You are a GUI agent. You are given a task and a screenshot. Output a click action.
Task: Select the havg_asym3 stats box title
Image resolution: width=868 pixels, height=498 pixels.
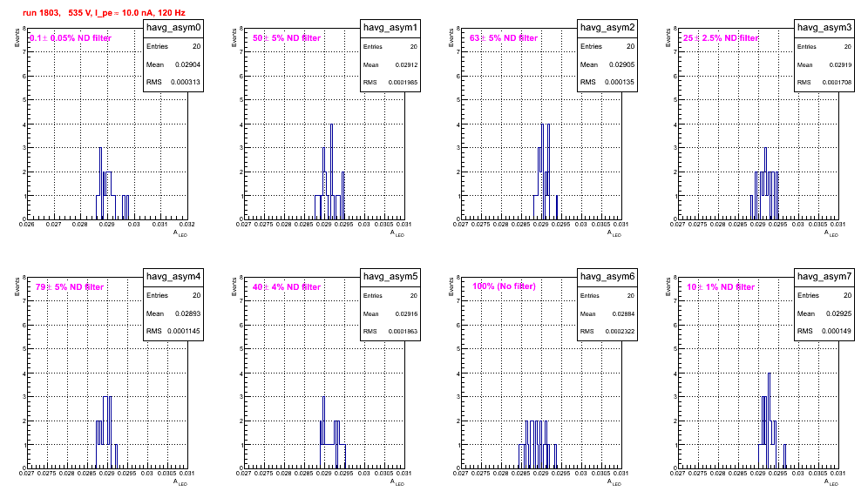[824, 28]
